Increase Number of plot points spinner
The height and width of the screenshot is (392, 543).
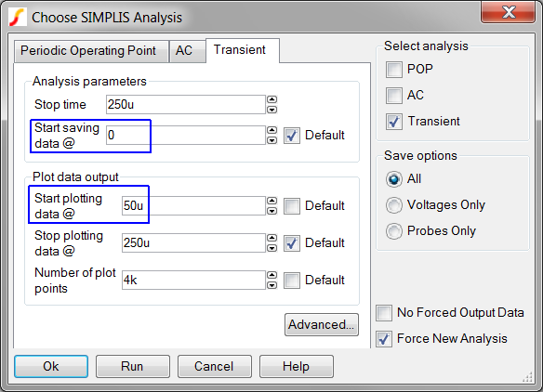coord(272,275)
